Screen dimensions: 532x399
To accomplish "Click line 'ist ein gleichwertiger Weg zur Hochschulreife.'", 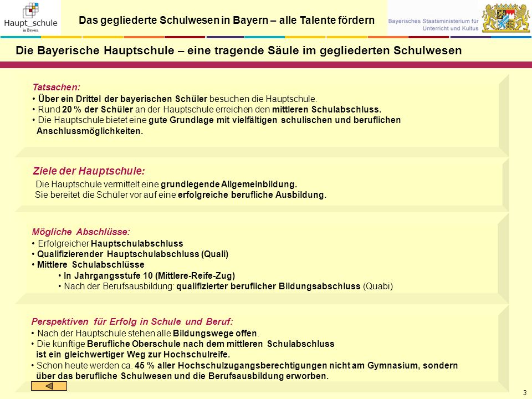I will 133,355.
